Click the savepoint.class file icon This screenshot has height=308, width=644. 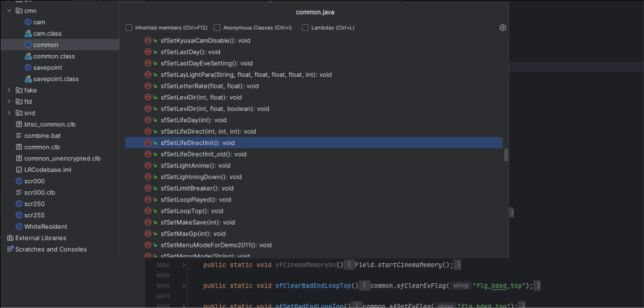28,79
